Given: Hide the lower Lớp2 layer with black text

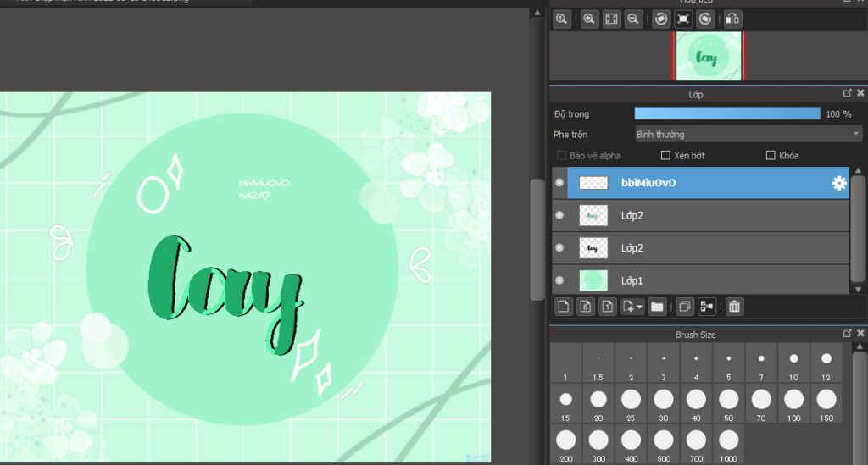Looking at the screenshot, I should (559, 247).
